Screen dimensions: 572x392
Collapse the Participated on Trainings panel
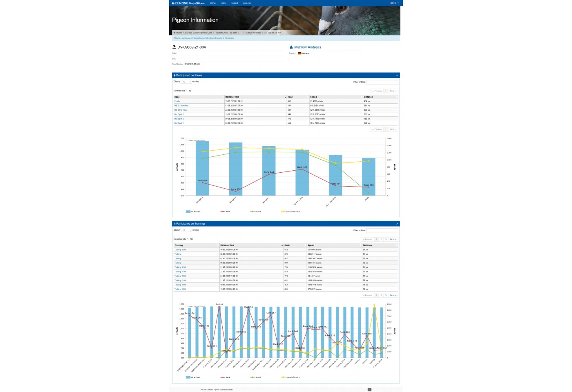coord(397,224)
